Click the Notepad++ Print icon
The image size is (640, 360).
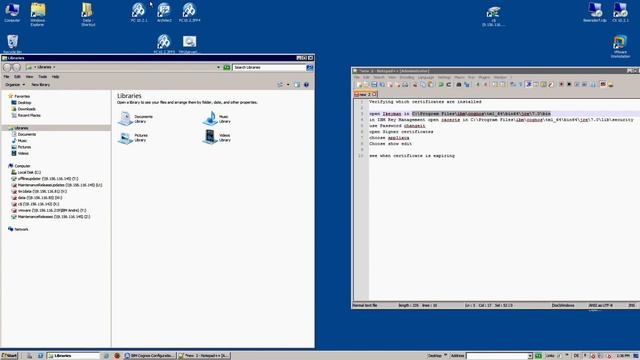point(405,84)
